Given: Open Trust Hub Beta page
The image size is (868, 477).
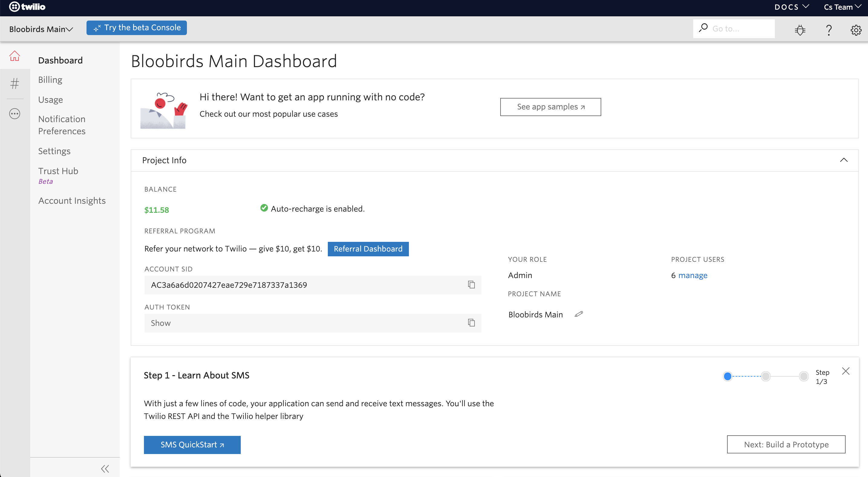Looking at the screenshot, I should point(58,175).
